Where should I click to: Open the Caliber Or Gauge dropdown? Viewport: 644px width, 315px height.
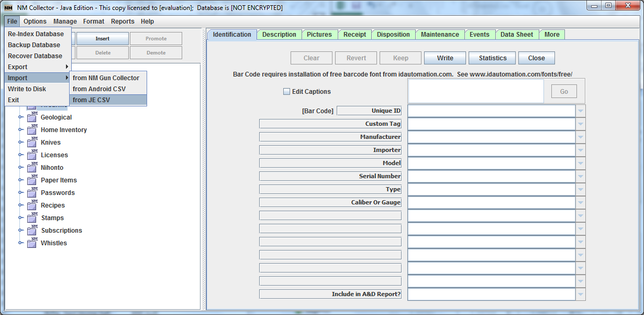[x=580, y=202]
